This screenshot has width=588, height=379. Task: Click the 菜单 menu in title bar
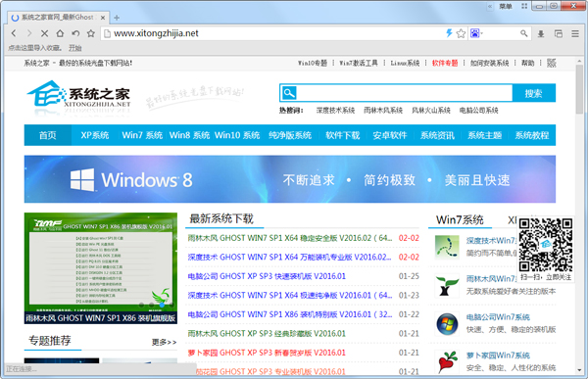(x=506, y=6)
